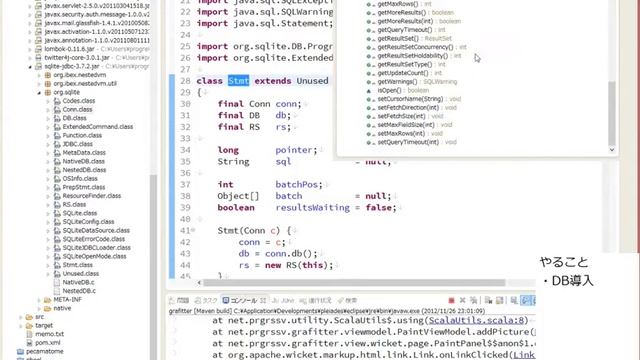This screenshot has width=640, height=360.
Task: Click batchPos variable on line 37
Action: tap(297, 184)
